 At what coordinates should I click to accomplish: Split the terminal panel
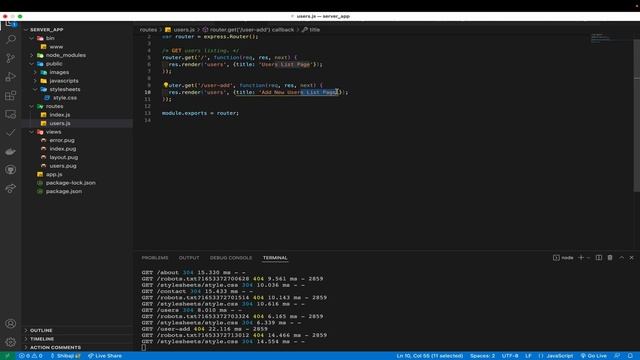pos(599,258)
